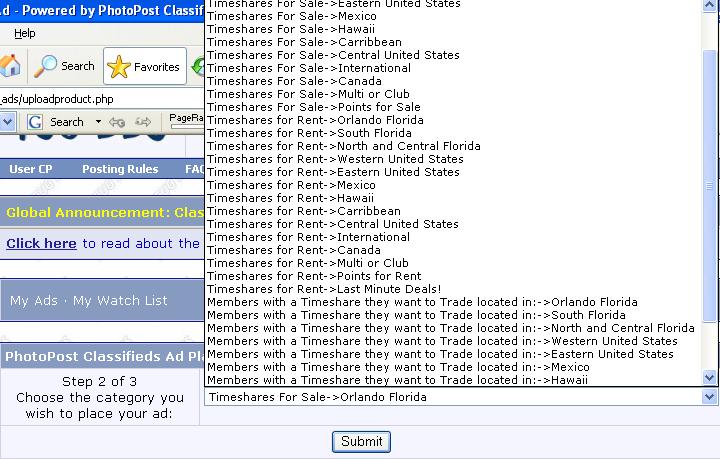
Task: Open the My Ads link
Action: 34,301
